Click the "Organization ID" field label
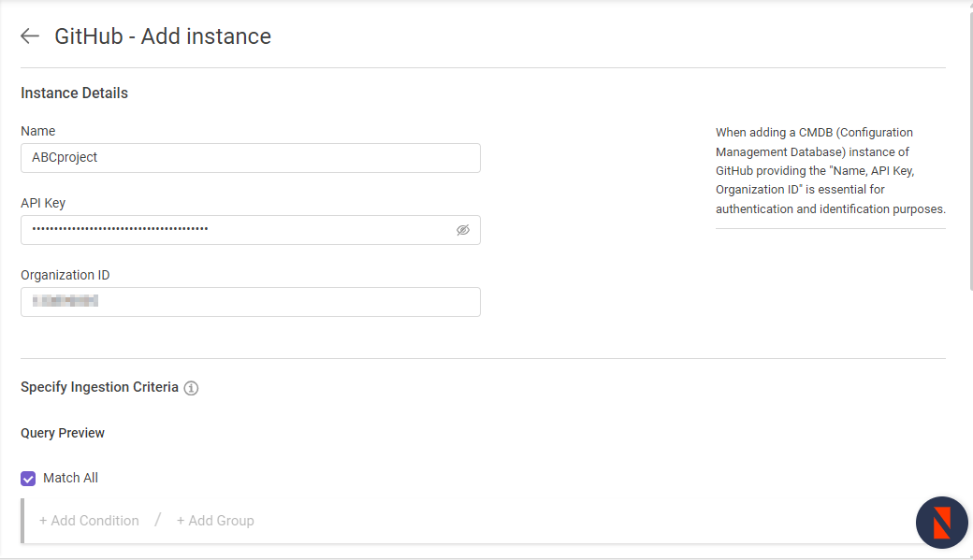This screenshot has width=973, height=560. click(x=65, y=275)
